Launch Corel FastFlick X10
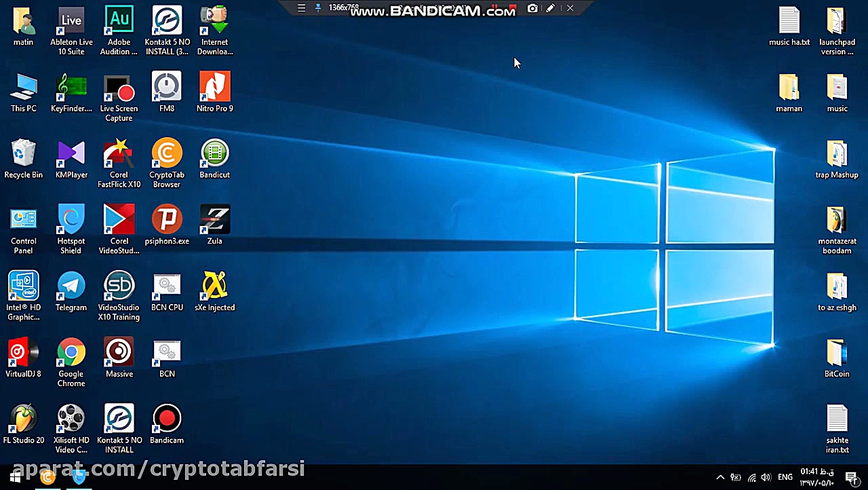The width and height of the screenshot is (868, 490). coord(119,164)
